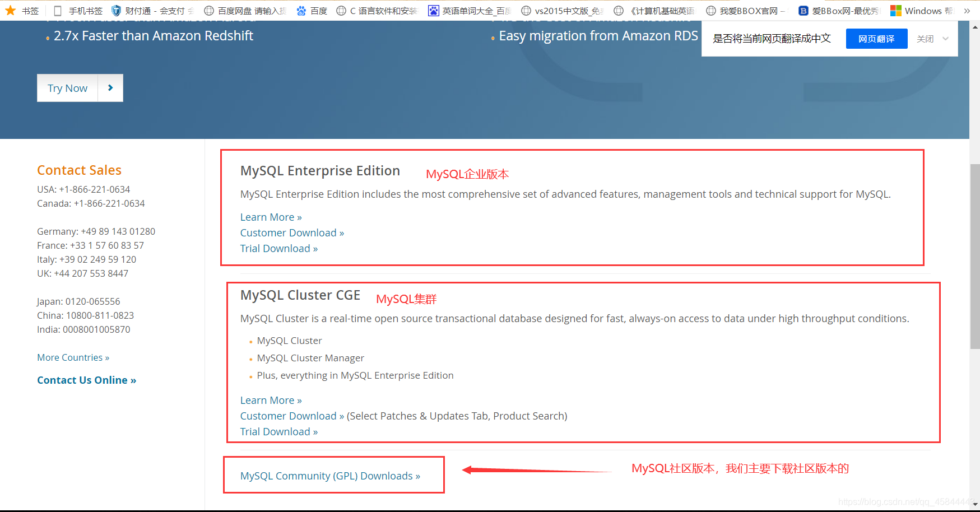The height and width of the screenshot is (512, 980).
Task: Open the More Countries link
Action: (x=73, y=357)
